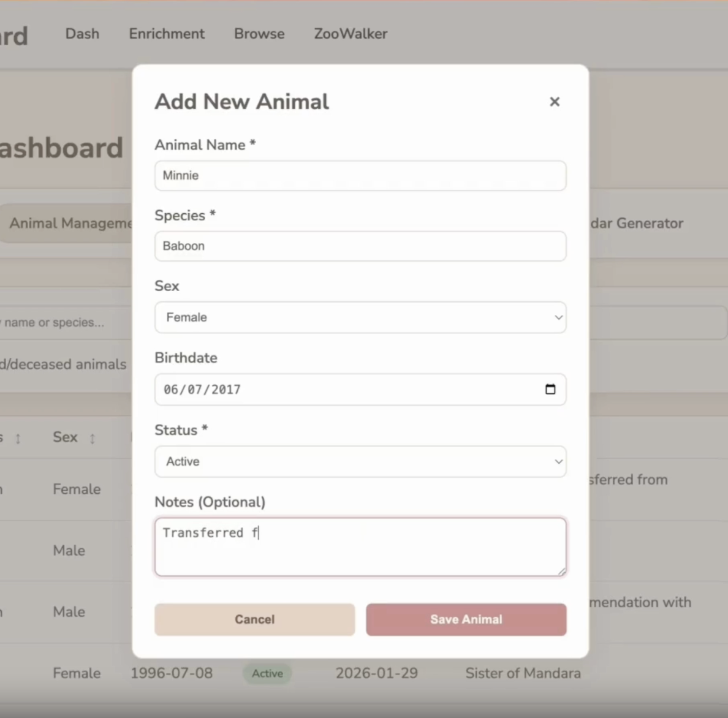
Task: Open the Enrichment nav item
Action: point(167,34)
